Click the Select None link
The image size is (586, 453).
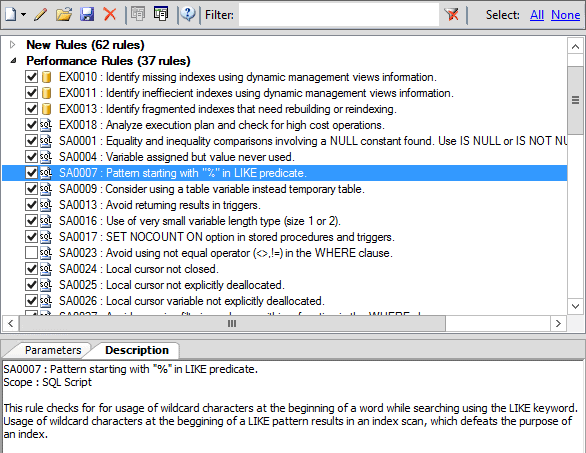[x=565, y=15]
